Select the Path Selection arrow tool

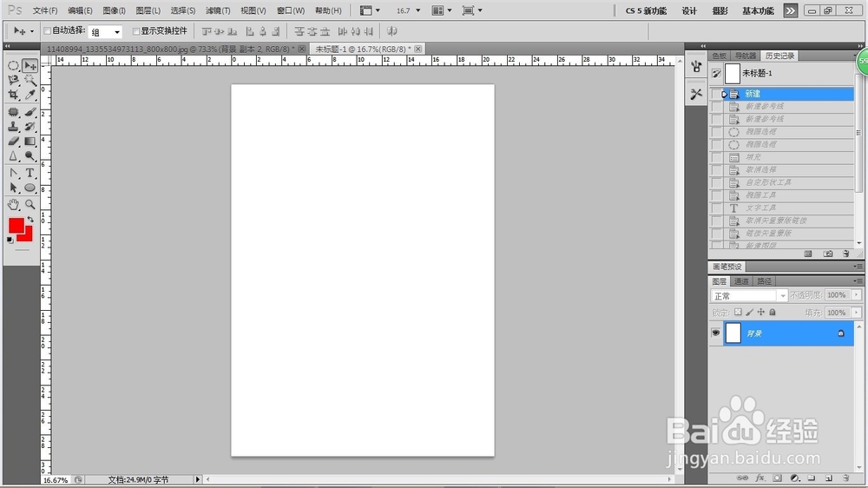point(13,188)
